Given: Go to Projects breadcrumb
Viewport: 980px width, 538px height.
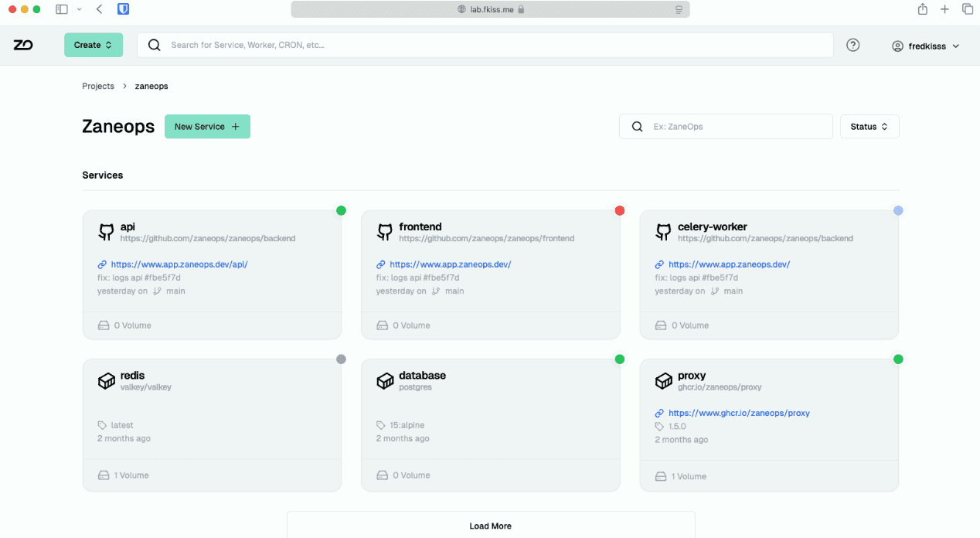Looking at the screenshot, I should [98, 86].
